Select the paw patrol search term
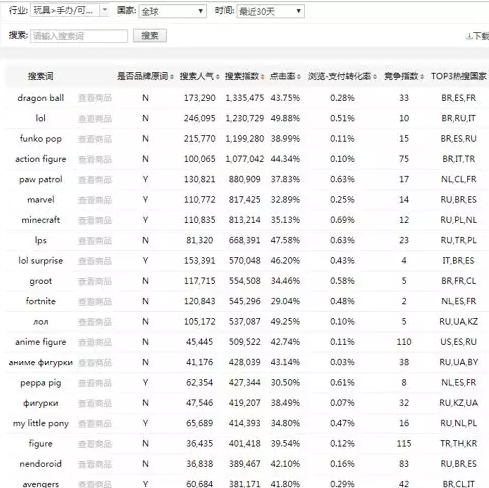This screenshot has width=489, height=488. 41,179
